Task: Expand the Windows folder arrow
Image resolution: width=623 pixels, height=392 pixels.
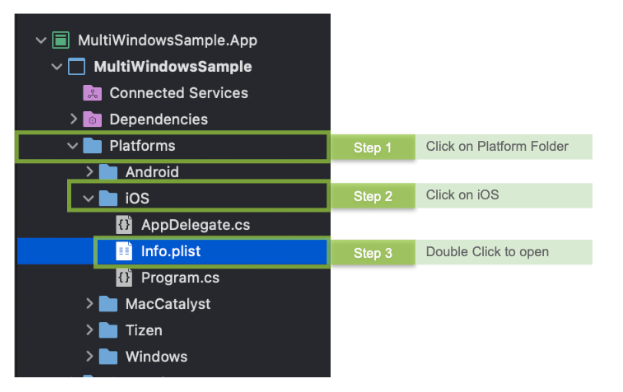Action: (x=89, y=356)
